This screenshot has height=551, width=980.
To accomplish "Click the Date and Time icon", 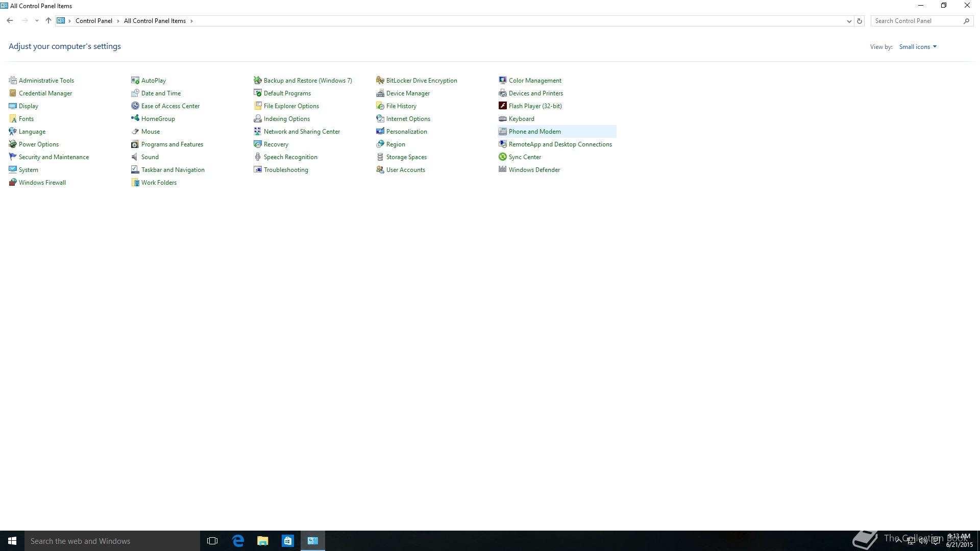I will [x=135, y=93].
